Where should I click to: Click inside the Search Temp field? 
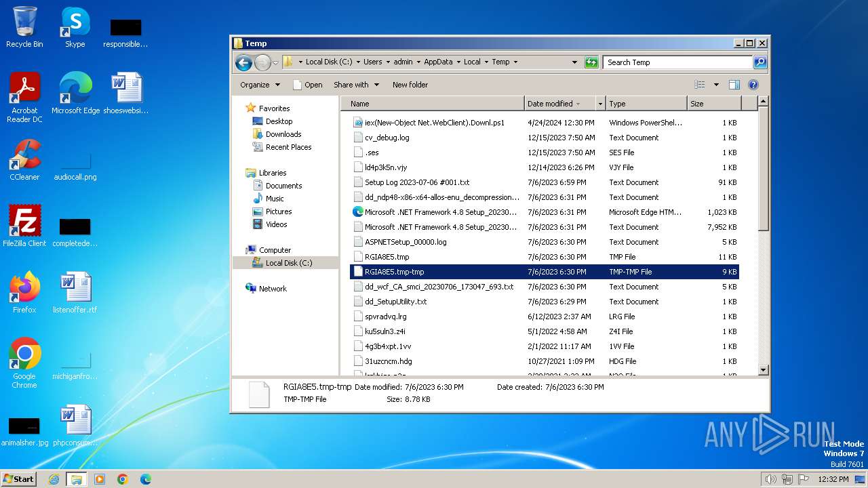678,62
